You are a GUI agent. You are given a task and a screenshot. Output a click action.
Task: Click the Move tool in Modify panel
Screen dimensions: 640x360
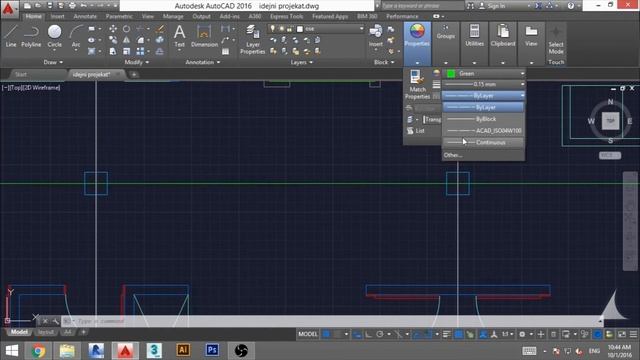[x=113, y=29]
